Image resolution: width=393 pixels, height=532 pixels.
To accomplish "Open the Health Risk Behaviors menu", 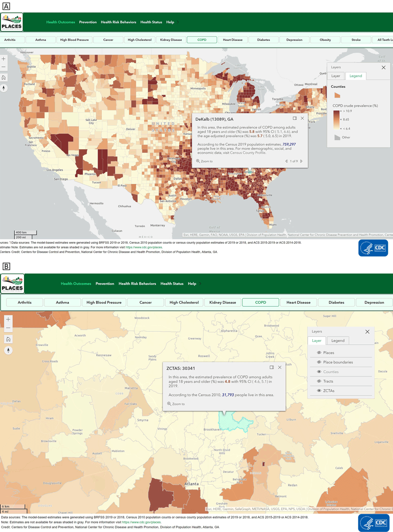I will [118, 22].
